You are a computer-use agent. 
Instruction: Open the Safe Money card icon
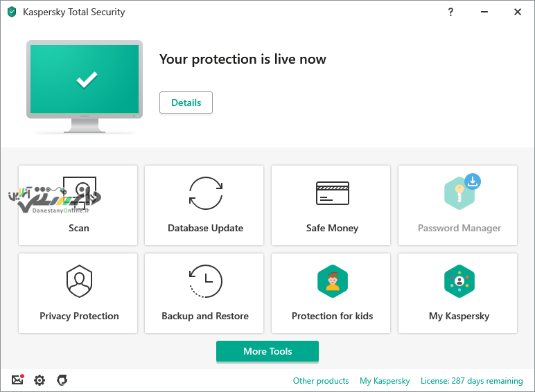pos(333,193)
